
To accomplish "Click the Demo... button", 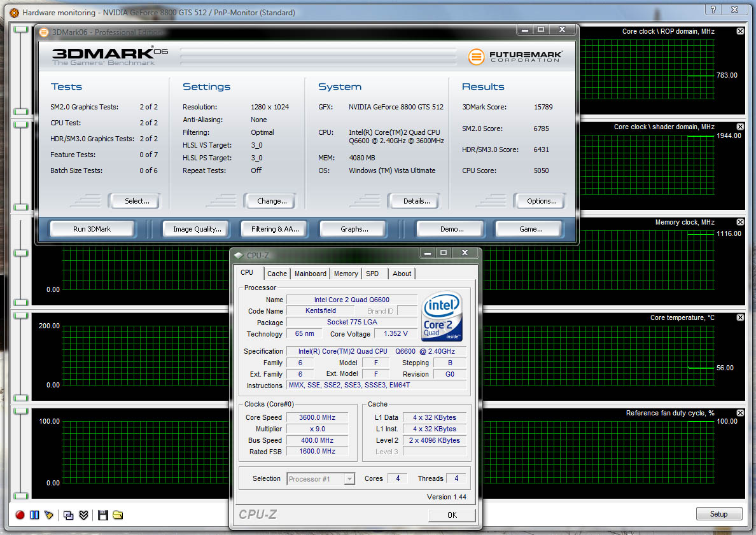I will click(x=452, y=230).
